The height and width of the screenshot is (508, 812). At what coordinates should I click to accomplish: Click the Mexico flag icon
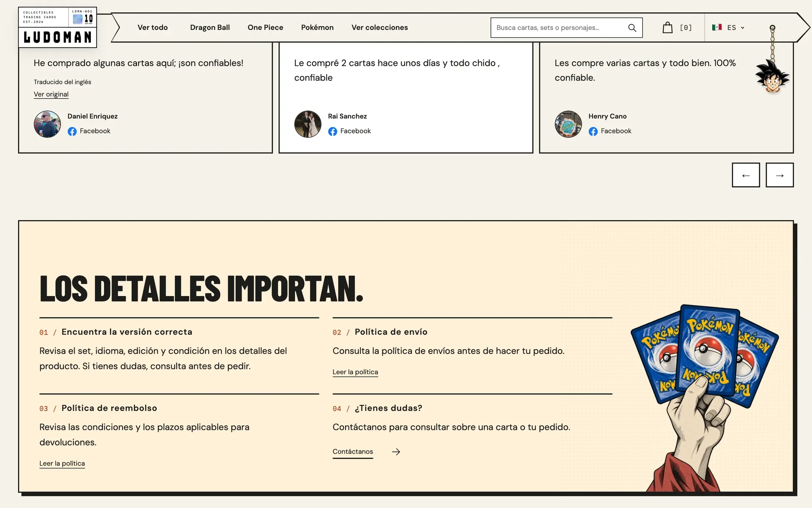click(717, 27)
